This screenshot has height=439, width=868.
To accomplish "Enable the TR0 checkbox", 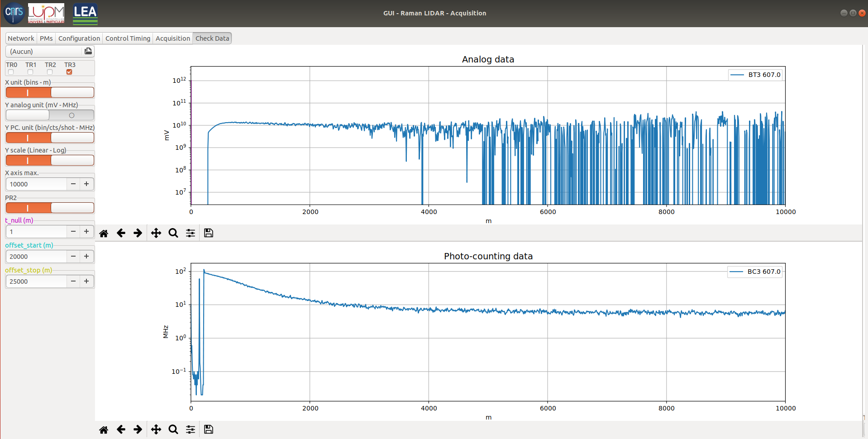I will tap(11, 72).
